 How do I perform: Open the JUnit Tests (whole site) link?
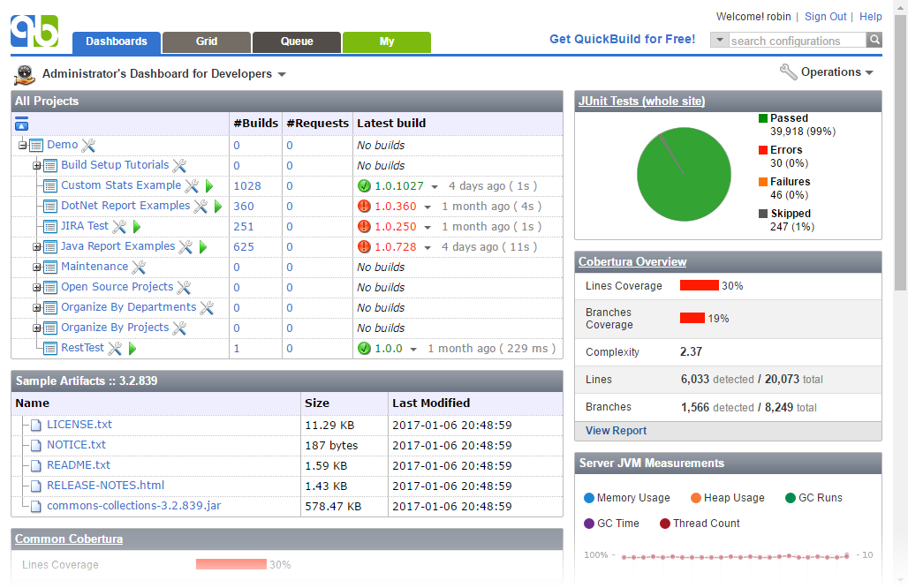click(641, 102)
